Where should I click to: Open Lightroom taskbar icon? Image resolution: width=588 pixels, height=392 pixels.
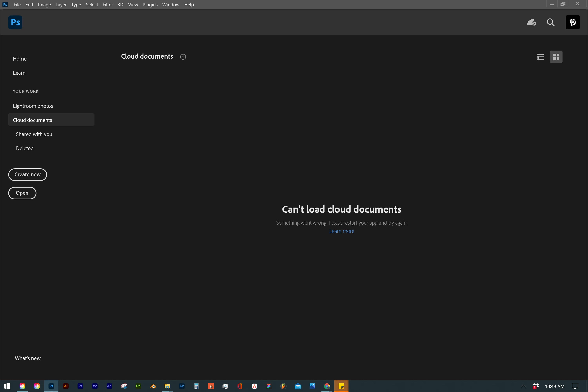click(x=182, y=386)
